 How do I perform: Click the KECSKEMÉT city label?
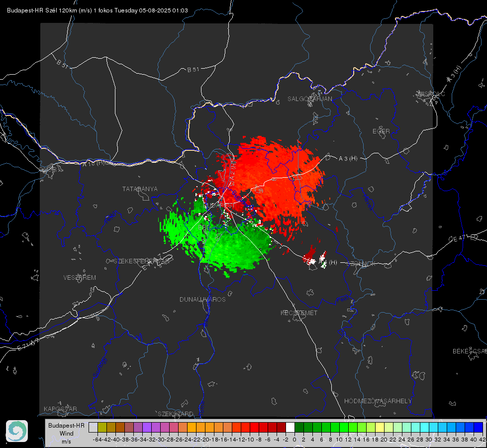pyautogui.click(x=299, y=313)
